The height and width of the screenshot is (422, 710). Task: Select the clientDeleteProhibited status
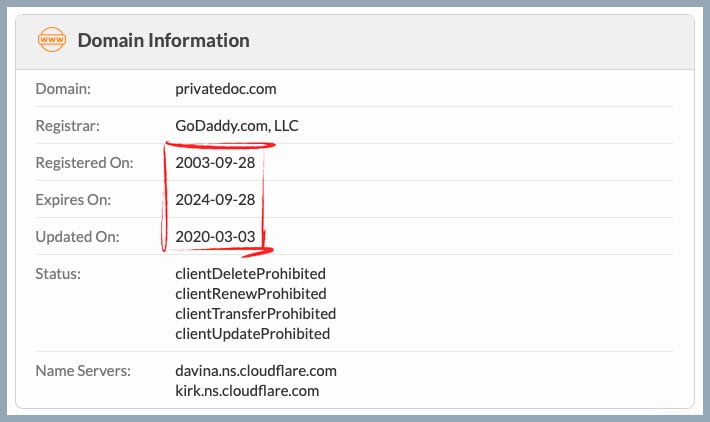pos(251,273)
